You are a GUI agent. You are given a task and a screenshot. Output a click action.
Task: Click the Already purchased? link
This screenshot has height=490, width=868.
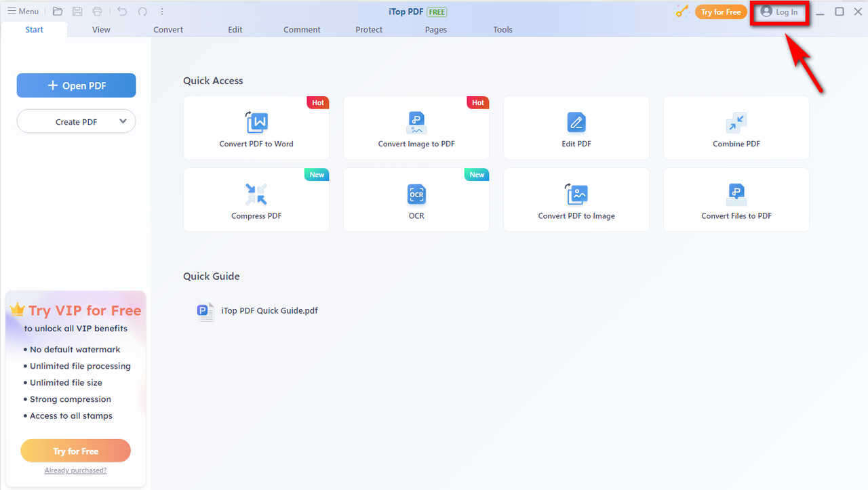[x=76, y=470]
